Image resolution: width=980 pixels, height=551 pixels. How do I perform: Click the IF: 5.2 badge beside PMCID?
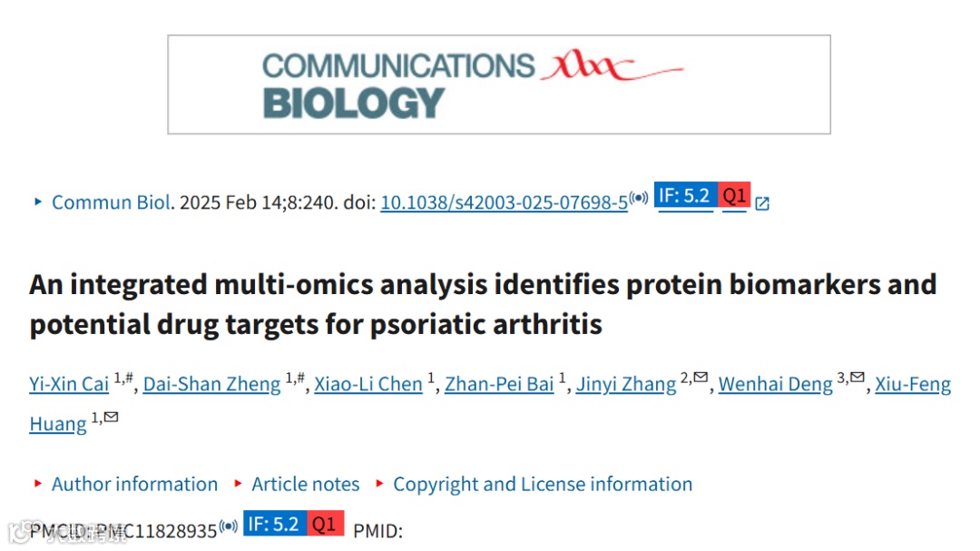coord(274,523)
